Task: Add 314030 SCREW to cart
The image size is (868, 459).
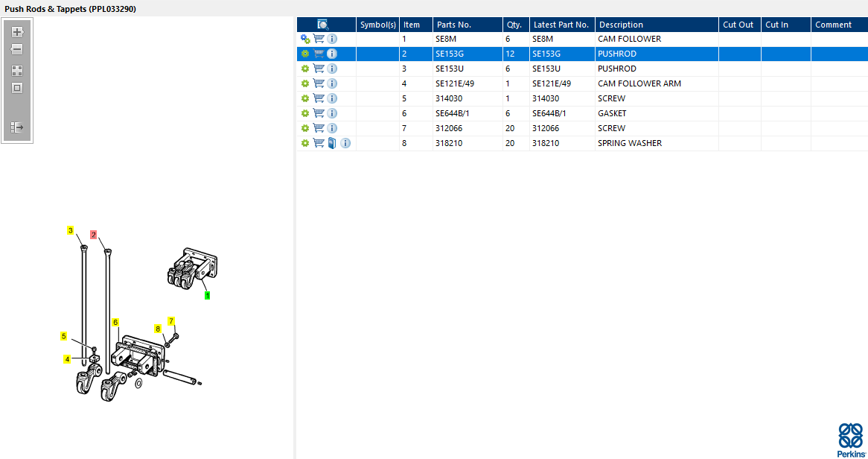Action: (x=319, y=98)
